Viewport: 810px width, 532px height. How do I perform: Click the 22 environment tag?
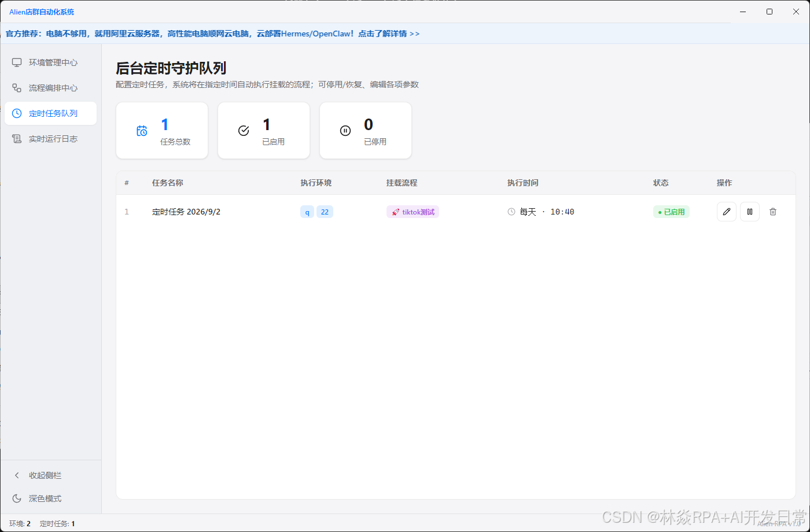click(x=325, y=212)
